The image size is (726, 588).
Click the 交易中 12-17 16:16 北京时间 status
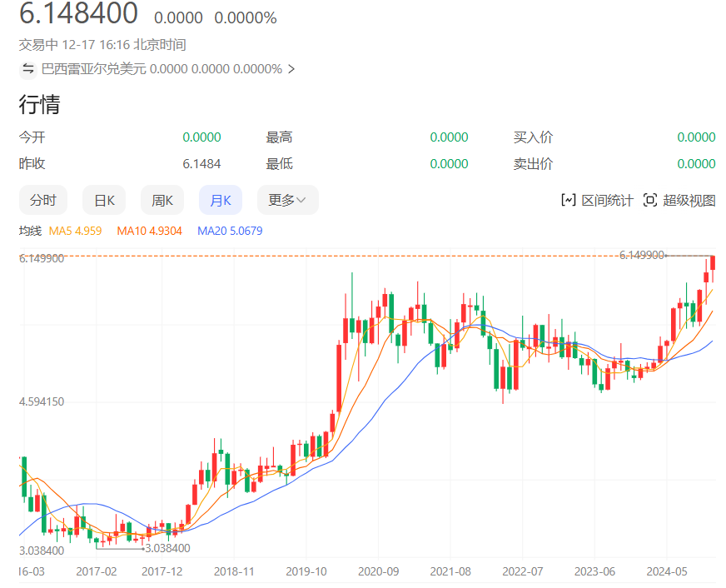click(102, 45)
